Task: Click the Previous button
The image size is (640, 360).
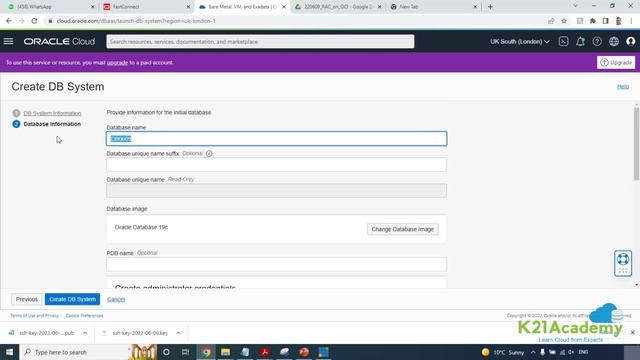Action: click(x=27, y=299)
